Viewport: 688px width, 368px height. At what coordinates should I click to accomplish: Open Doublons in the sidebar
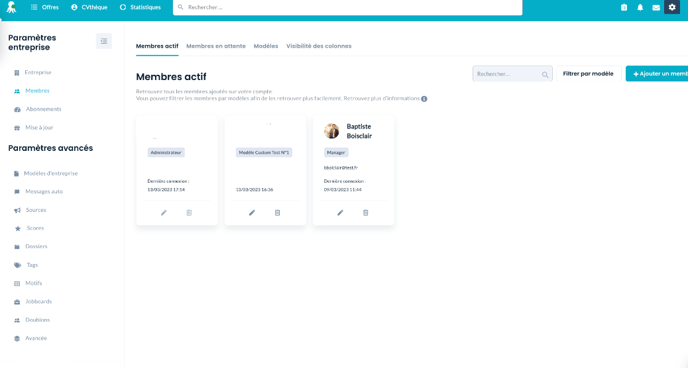[x=38, y=320]
